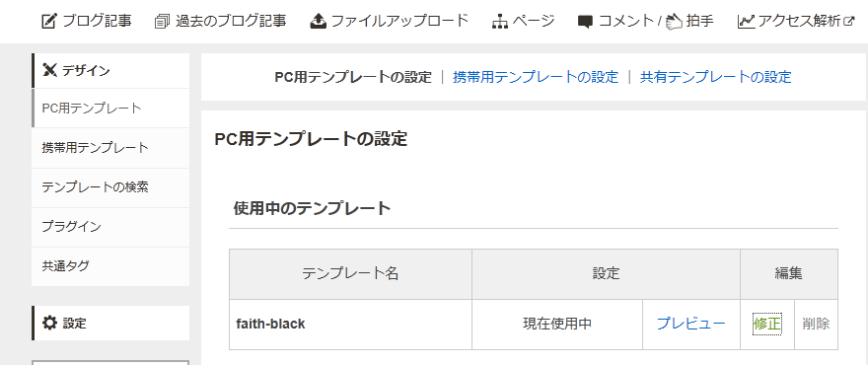Click the line chart アクセス解析 icon
868x365 pixels.
coord(747,22)
